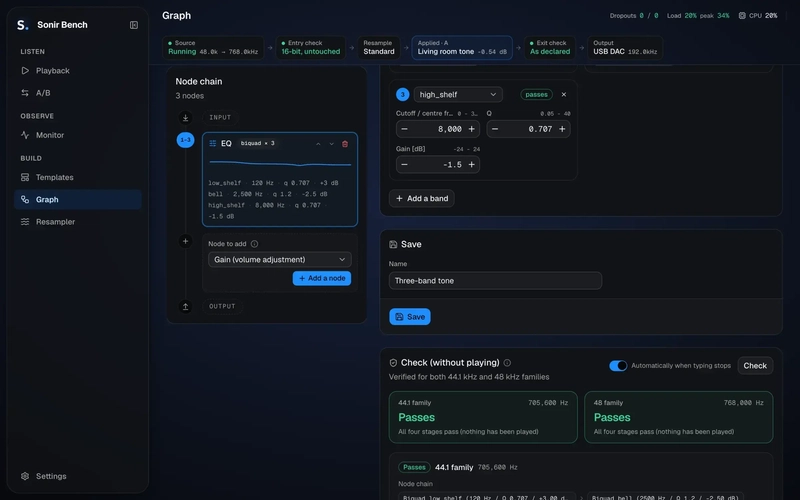800x500 pixels.
Task: Click the Source Running pipeline stage
Action: pos(213,47)
